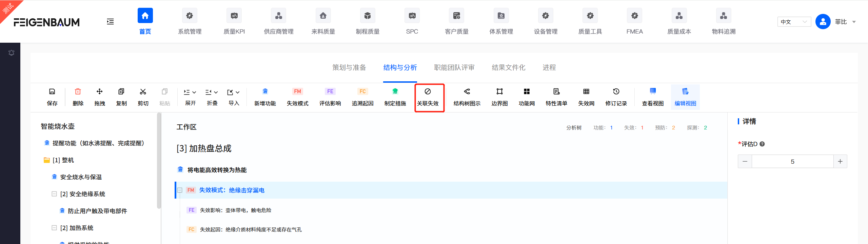Click the 删除 delete toolbar button
Viewport: 868px width, 244px height.
click(x=78, y=97)
